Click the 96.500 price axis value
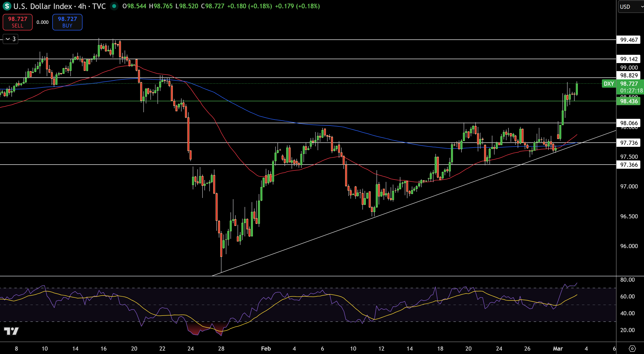 tap(629, 216)
